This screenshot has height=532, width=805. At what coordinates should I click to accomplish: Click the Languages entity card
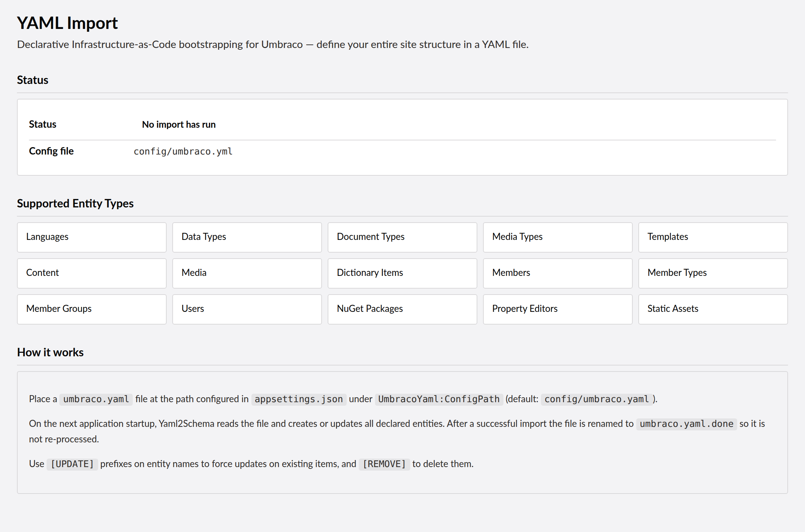coord(92,237)
